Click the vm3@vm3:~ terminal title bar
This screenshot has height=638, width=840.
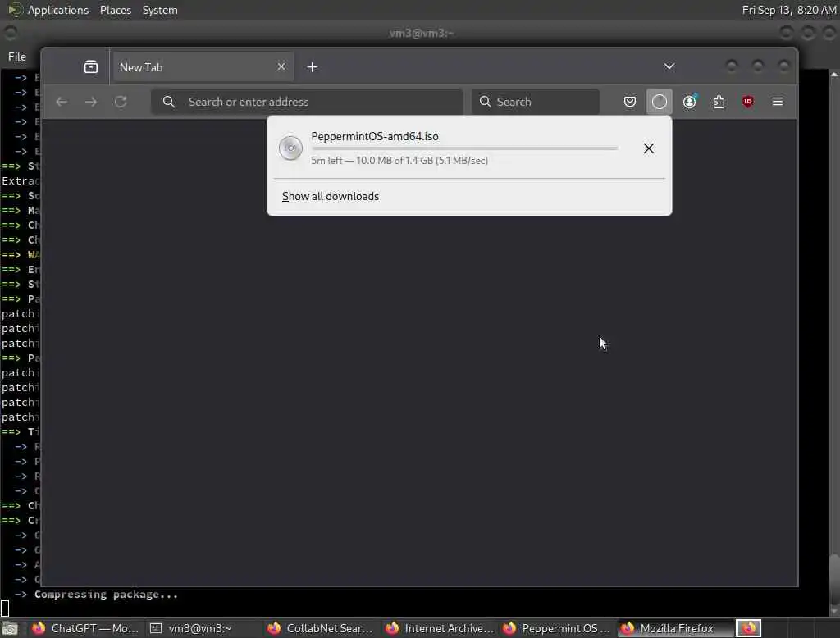point(421,34)
